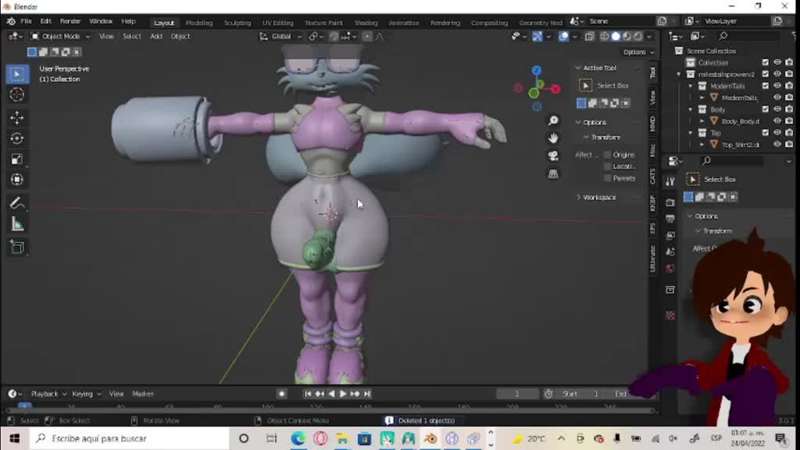Open the Edit menu

[x=46, y=21]
